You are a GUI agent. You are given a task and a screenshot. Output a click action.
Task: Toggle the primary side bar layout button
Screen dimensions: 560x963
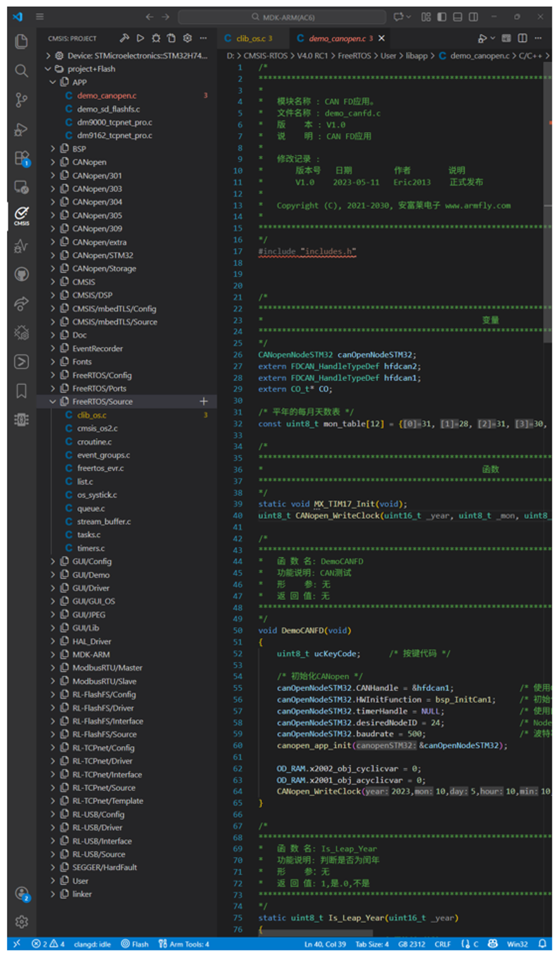coord(442,17)
